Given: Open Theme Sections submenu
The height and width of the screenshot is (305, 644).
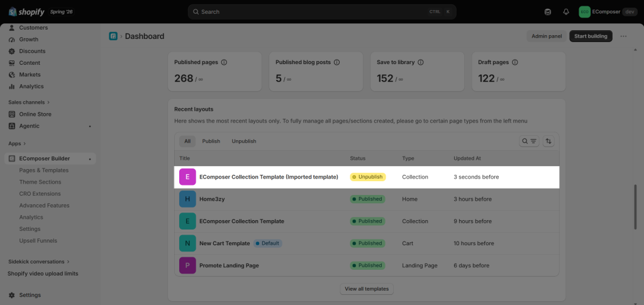Looking at the screenshot, I should tap(40, 182).
